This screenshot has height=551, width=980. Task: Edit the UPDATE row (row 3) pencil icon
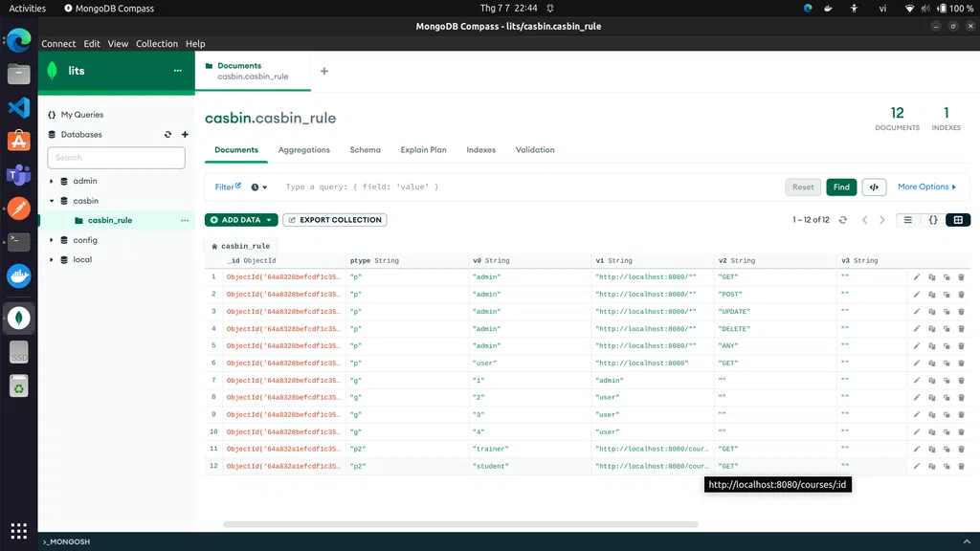point(916,312)
